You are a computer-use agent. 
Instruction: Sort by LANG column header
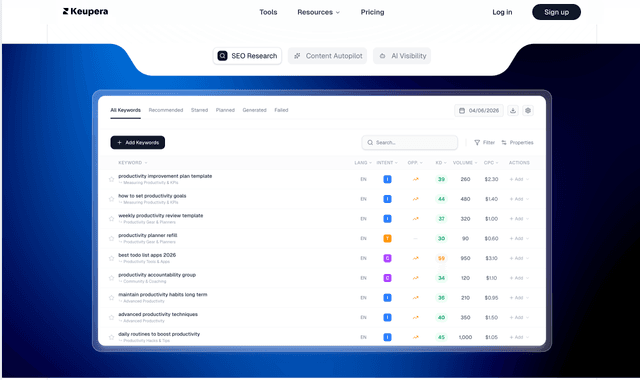coord(363,163)
